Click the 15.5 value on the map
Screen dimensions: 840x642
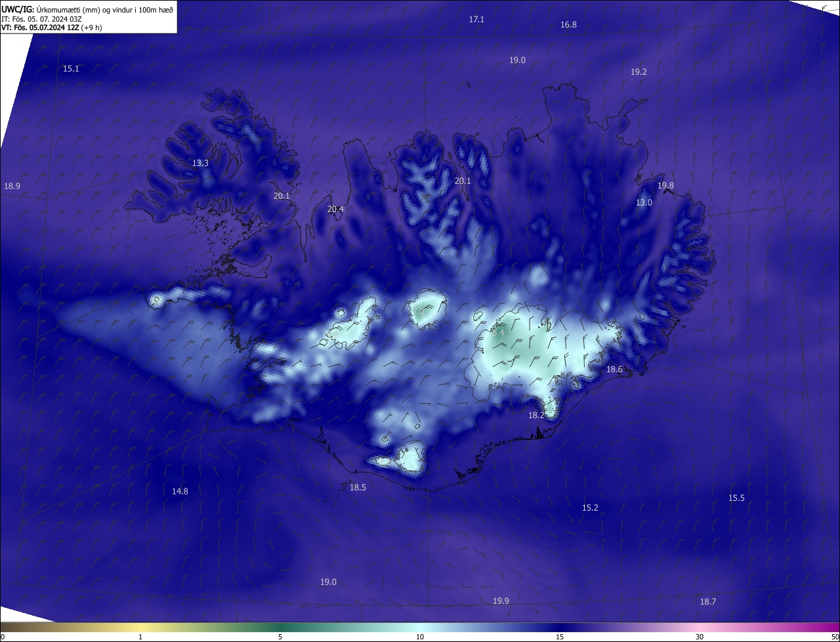736,498
